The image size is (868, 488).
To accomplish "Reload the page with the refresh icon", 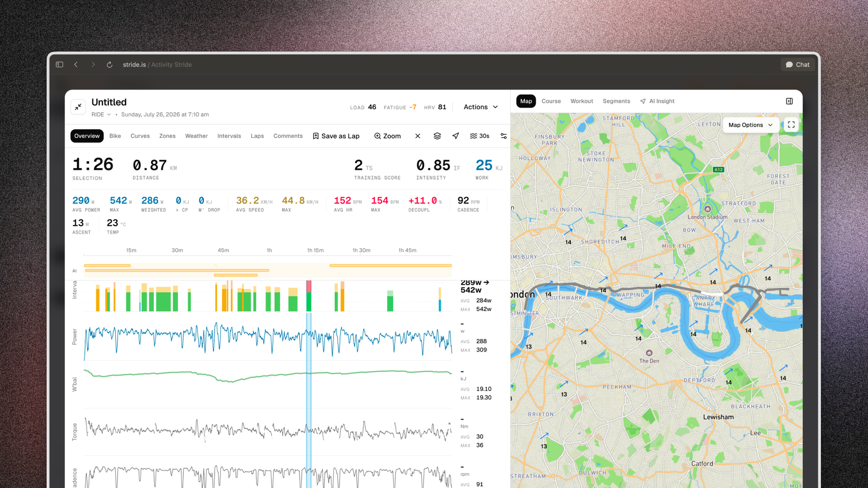I will pos(110,65).
